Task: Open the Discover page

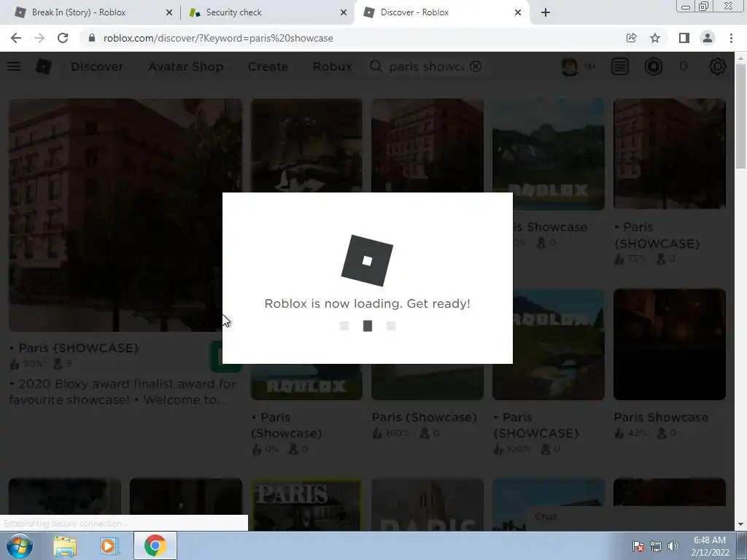Action: [97, 66]
